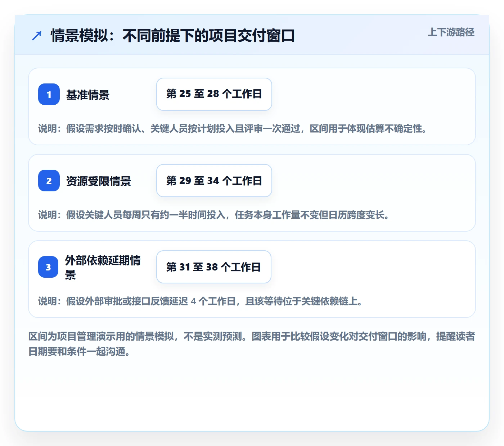Select the 第 25 至 28 个工作日 range pill
This screenshot has height=446, width=504.
tap(214, 94)
